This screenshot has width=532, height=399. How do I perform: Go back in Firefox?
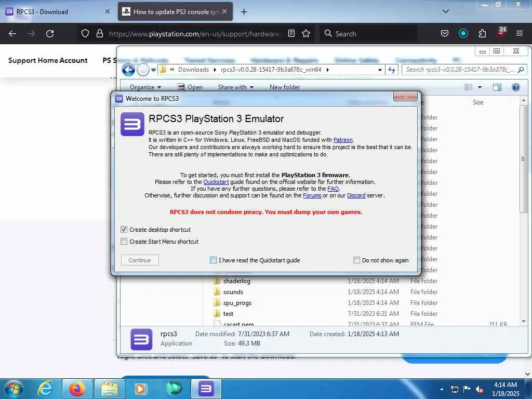click(12, 34)
